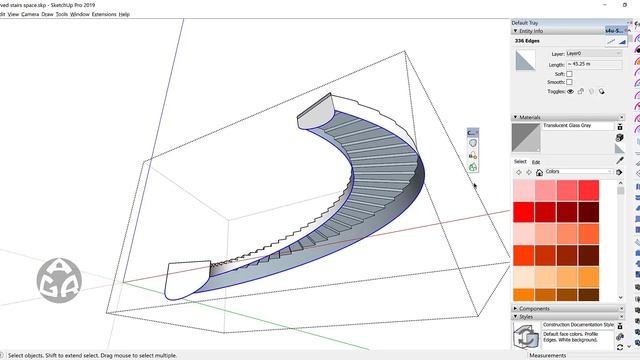
Task: Open the Colors collection dropdown
Action: pos(579,172)
